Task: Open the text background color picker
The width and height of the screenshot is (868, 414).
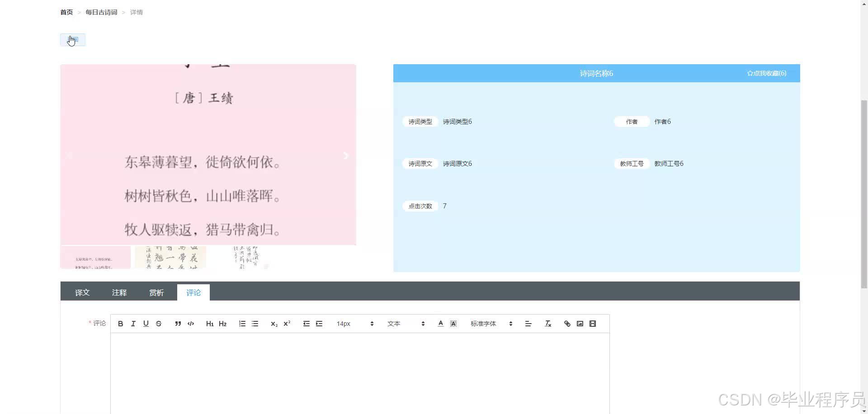Action: click(453, 324)
